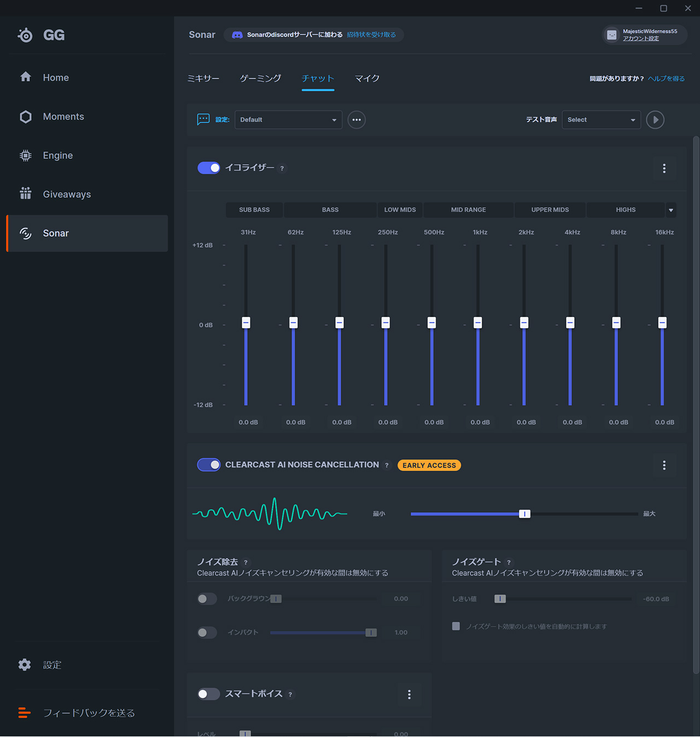The height and width of the screenshot is (737, 700).
Task: Disable the equalizer toggle
Action: pyautogui.click(x=209, y=168)
